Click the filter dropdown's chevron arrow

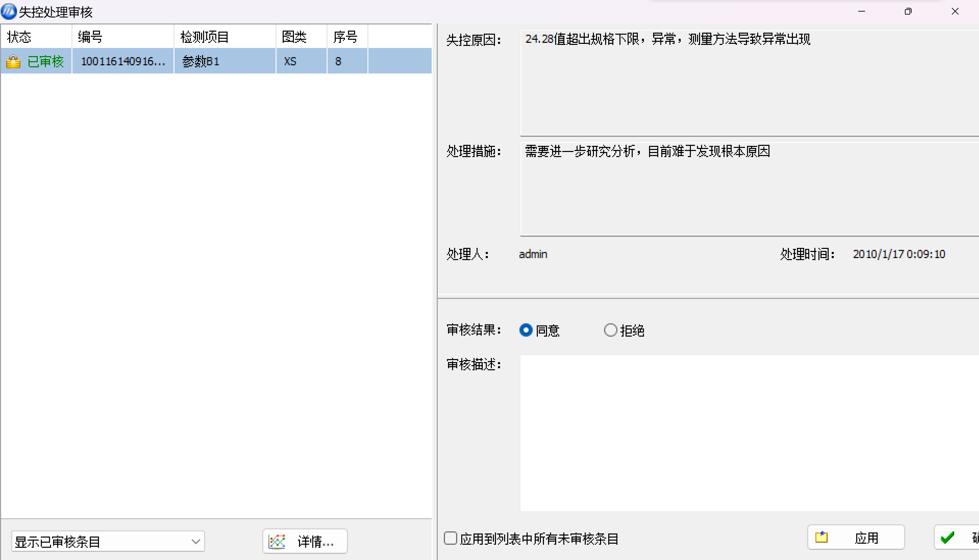(x=196, y=542)
